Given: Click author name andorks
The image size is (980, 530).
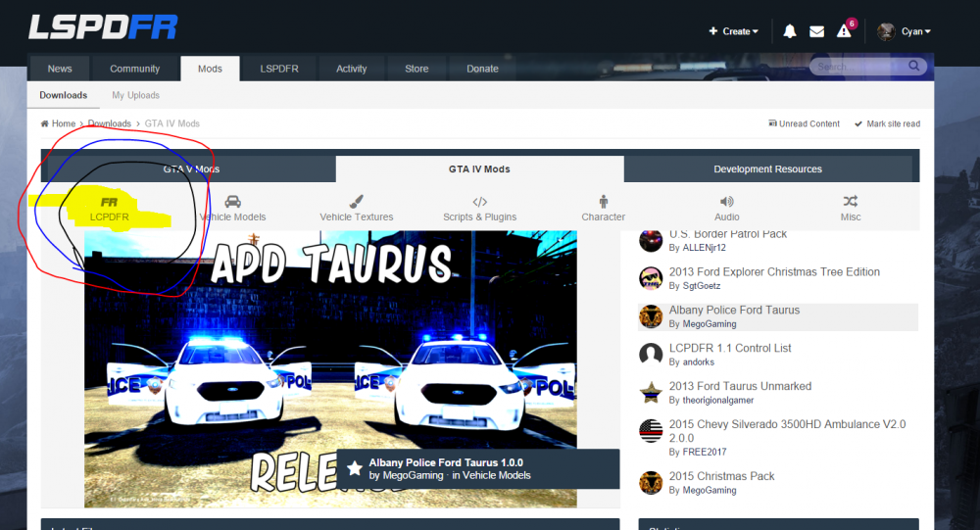Looking at the screenshot, I should coord(698,361).
